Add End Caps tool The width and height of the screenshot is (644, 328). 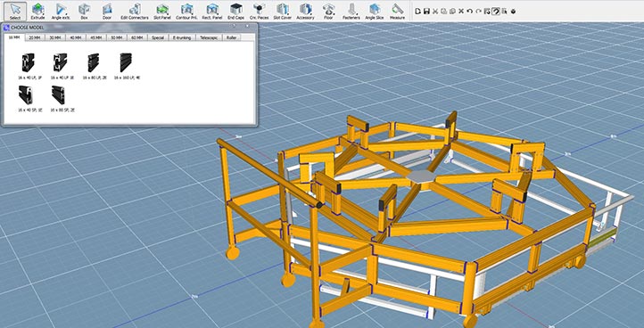pos(235,11)
